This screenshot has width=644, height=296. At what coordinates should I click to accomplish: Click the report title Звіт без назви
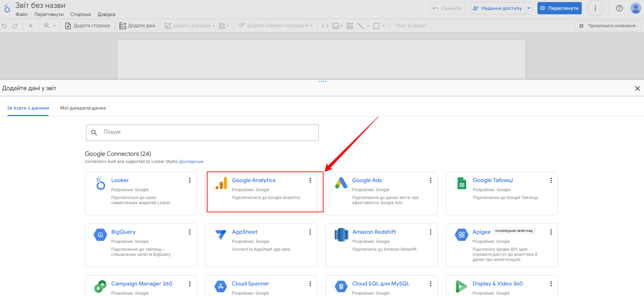pos(40,5)
